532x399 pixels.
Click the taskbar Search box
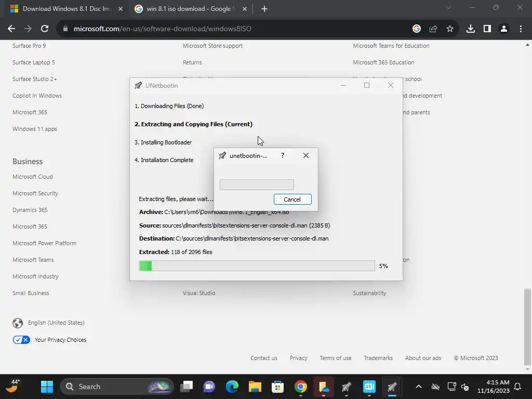click(116, 387)
